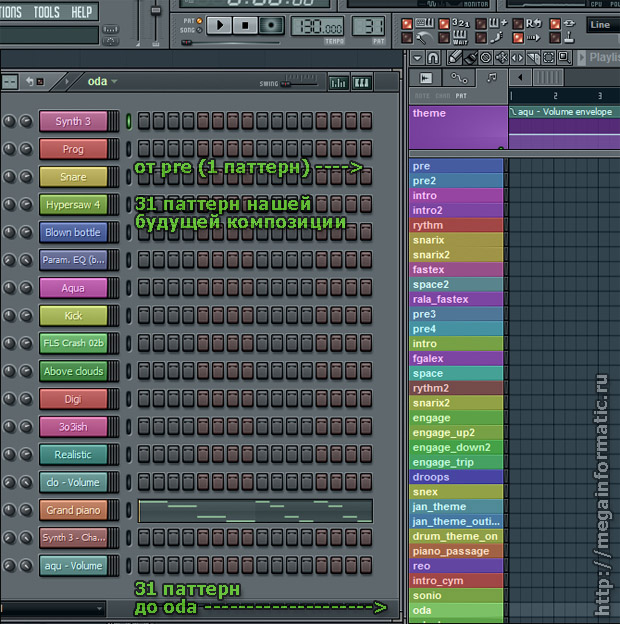Activate first step of the Digi row
Viewport: 620px width, 624px height.
pyautogui.click(x=144, y=399)
